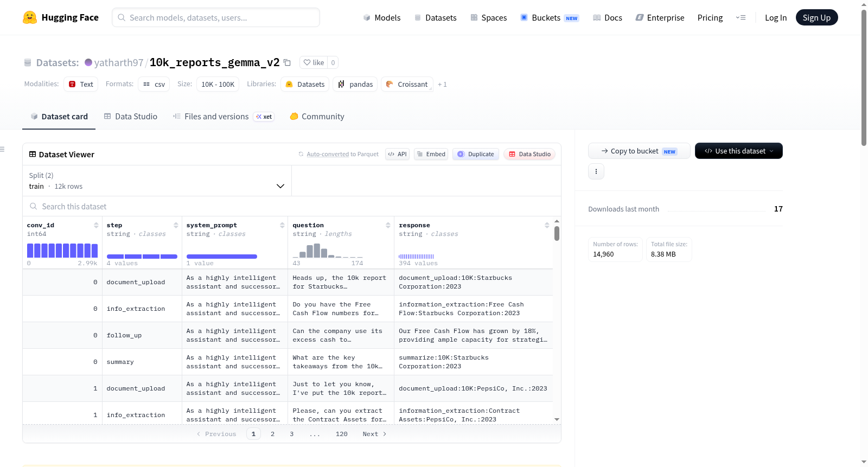Open the Data Studio tab
The image size is (868, 467).
click(x=131, y=116)
